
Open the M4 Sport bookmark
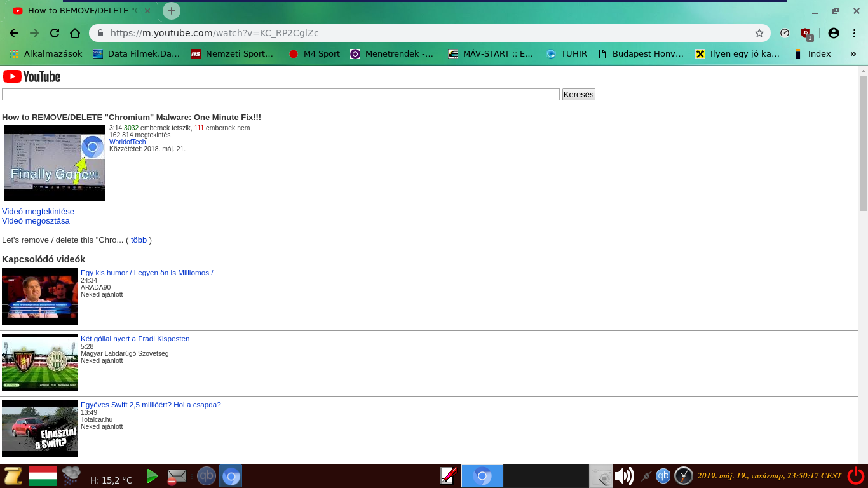314,54
